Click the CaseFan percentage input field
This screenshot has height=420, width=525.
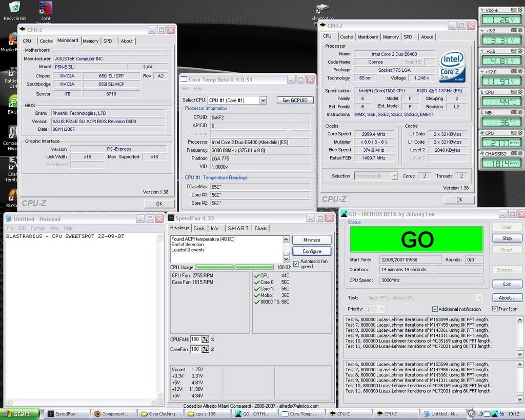[x=195, y=349]
